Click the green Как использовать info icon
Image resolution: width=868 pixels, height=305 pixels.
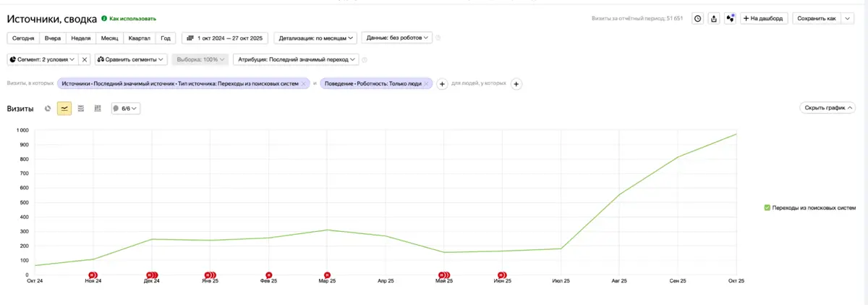[x=104, y=18]
